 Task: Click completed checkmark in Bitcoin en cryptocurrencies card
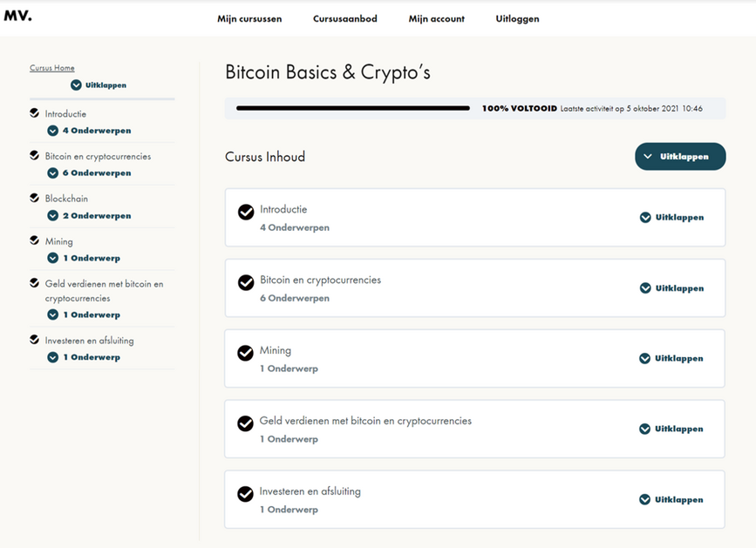point(246,282)
